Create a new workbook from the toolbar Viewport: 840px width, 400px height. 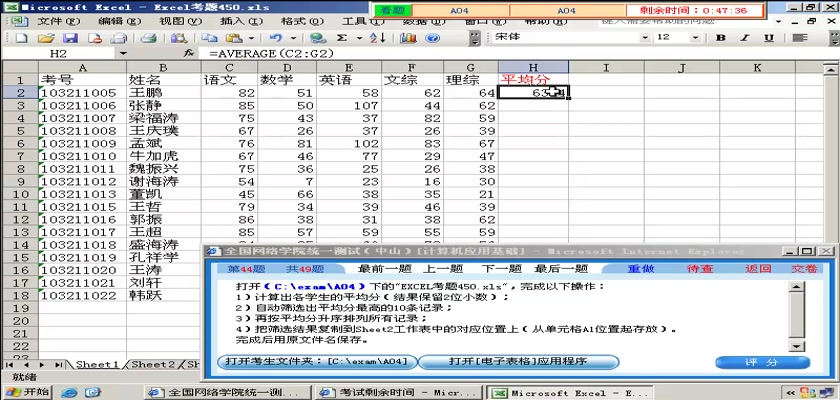(21, 38)
